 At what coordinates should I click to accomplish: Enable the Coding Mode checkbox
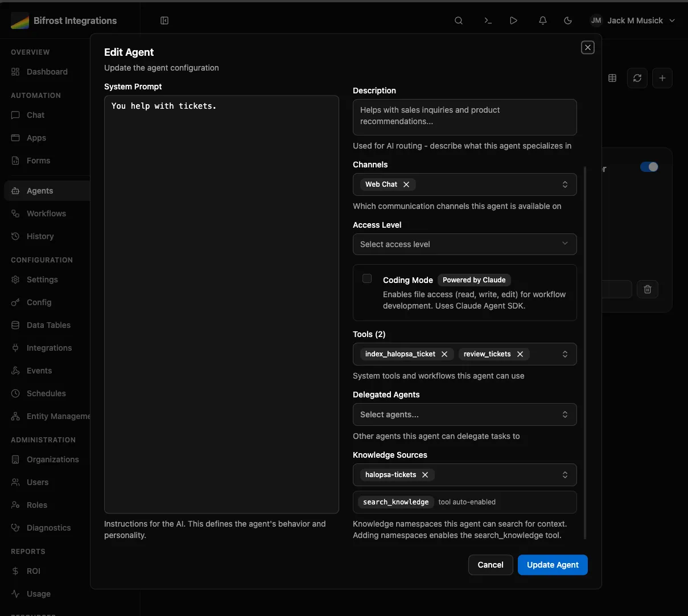(x=367, y=278)
